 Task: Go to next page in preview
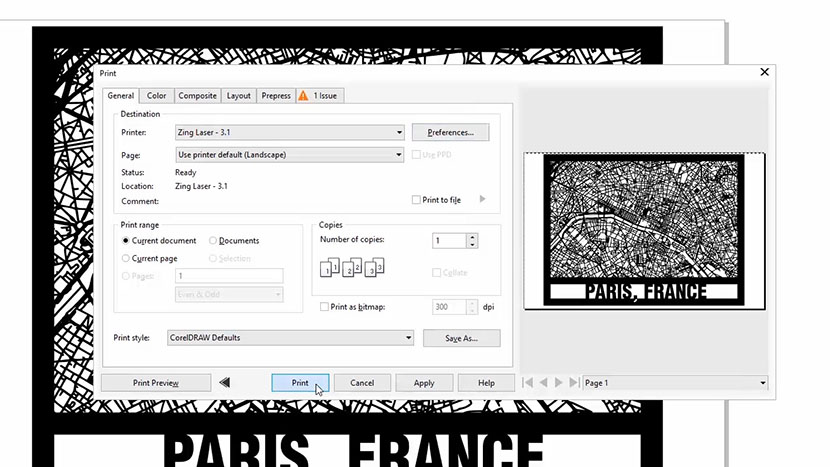(x=559, y=383)
